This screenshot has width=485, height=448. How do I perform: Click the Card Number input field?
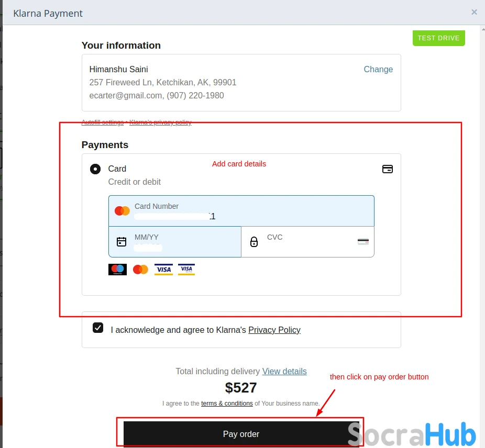pyautogui.click(x=241, y=211)
